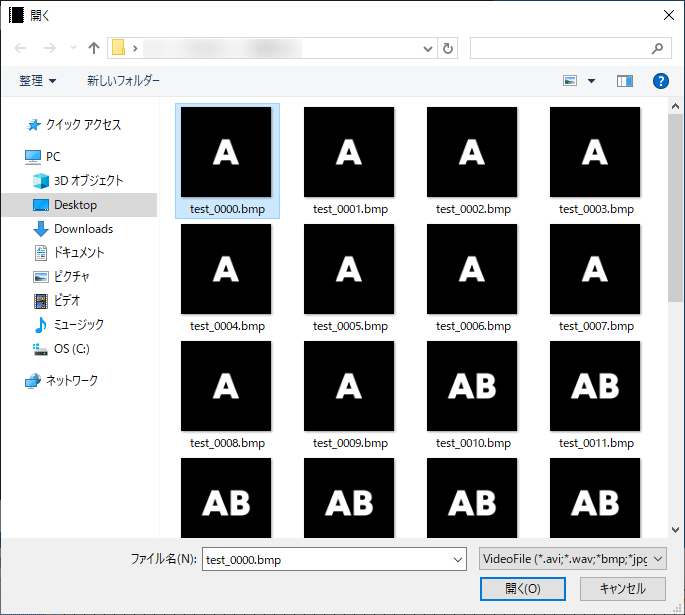The height and width of the screenshot is (615, 685).
Task: Select ミュージック in the sidebar
Action: 78,325
